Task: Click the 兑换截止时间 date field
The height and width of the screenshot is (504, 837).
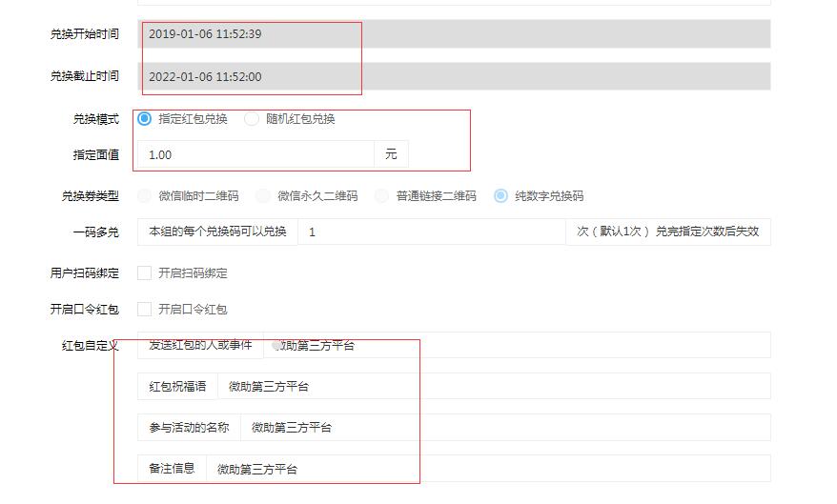Action: click(454, 76)
